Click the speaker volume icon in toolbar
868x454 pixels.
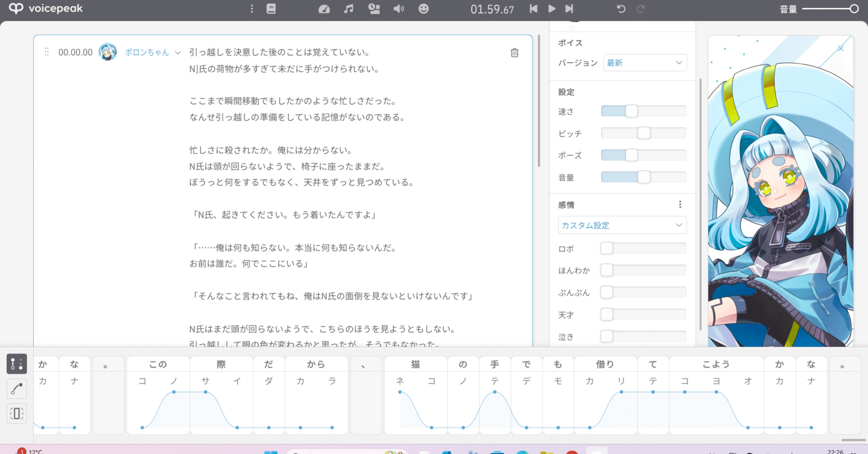399,9
